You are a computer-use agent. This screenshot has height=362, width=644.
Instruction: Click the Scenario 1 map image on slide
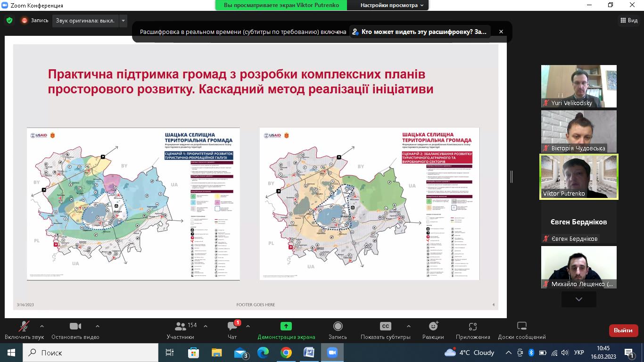point(133,204)
